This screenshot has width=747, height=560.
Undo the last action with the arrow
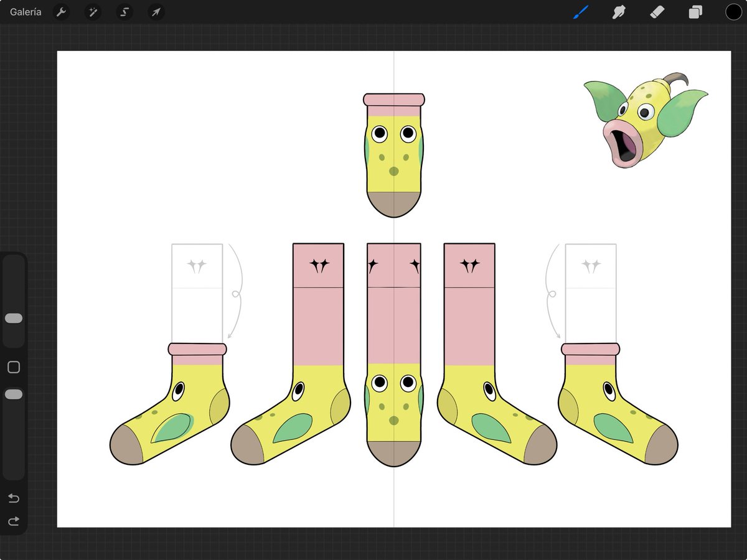pos(14,498)
